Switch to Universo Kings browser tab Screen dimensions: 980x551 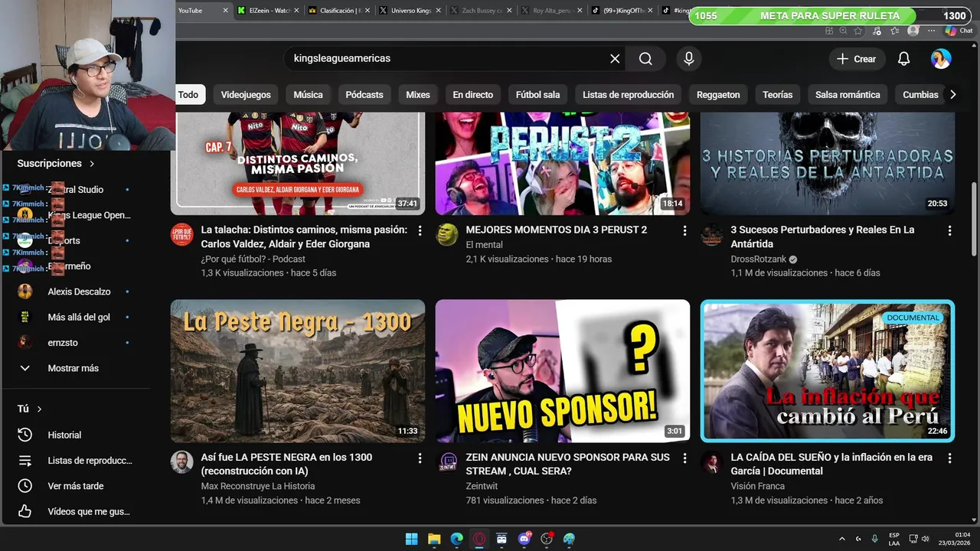pos(411,11)
